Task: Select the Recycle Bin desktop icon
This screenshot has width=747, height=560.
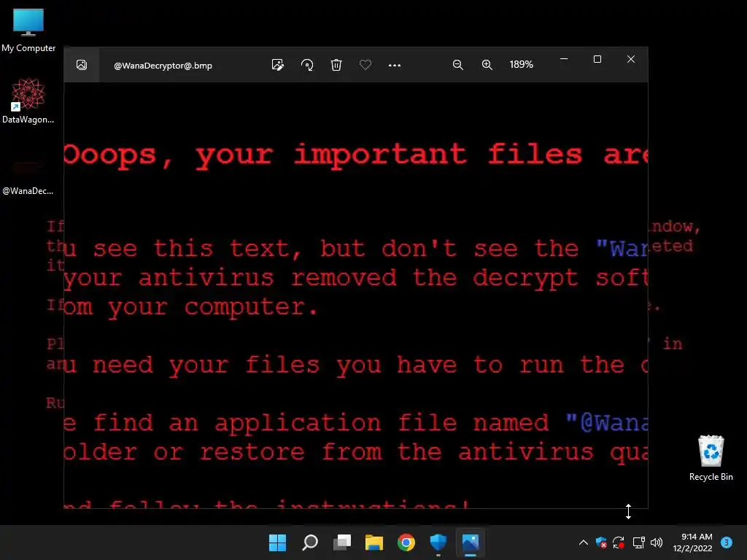Action: (x=711, y=458)
